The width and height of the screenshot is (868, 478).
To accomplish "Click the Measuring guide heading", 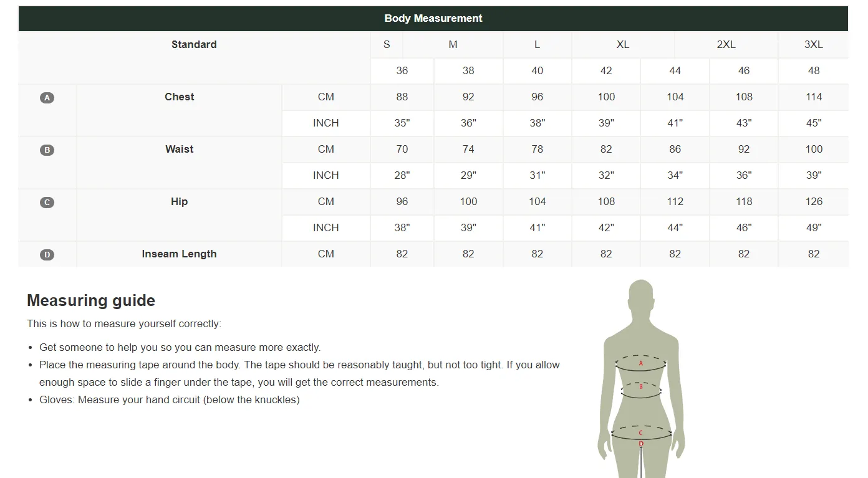I will pyautogui.click(x=91, y=300).
